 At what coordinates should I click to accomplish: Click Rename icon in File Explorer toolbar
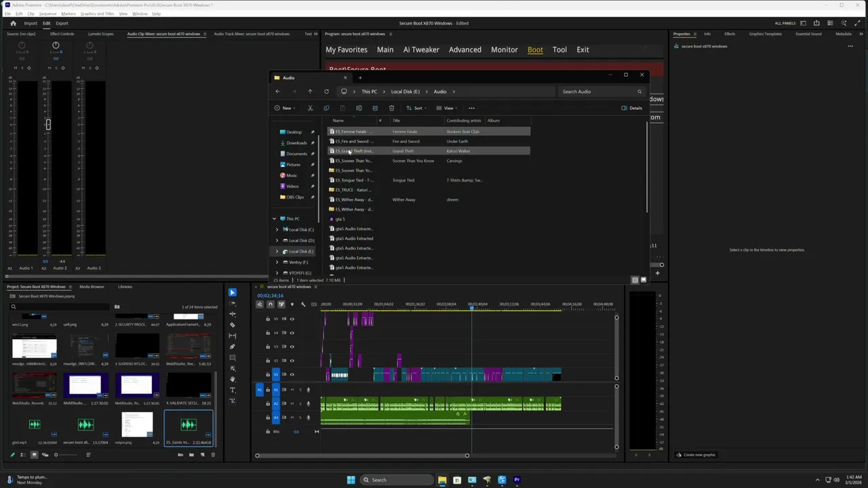359,108
